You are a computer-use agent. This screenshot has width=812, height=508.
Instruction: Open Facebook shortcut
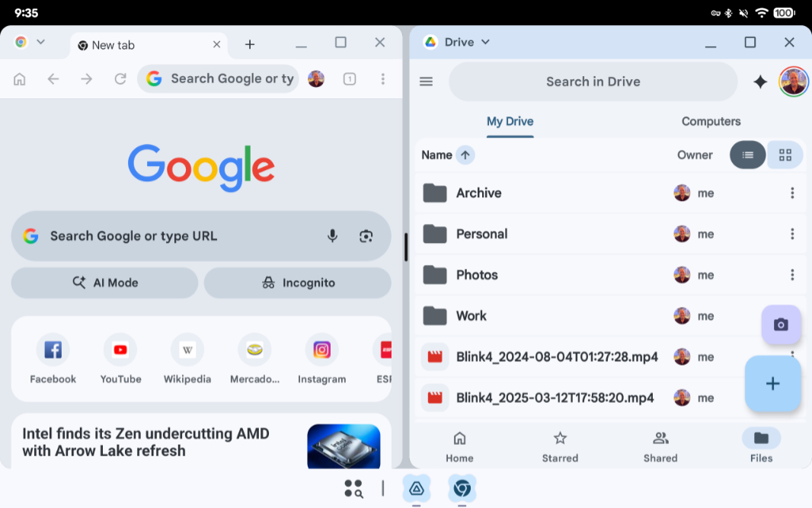53,359
